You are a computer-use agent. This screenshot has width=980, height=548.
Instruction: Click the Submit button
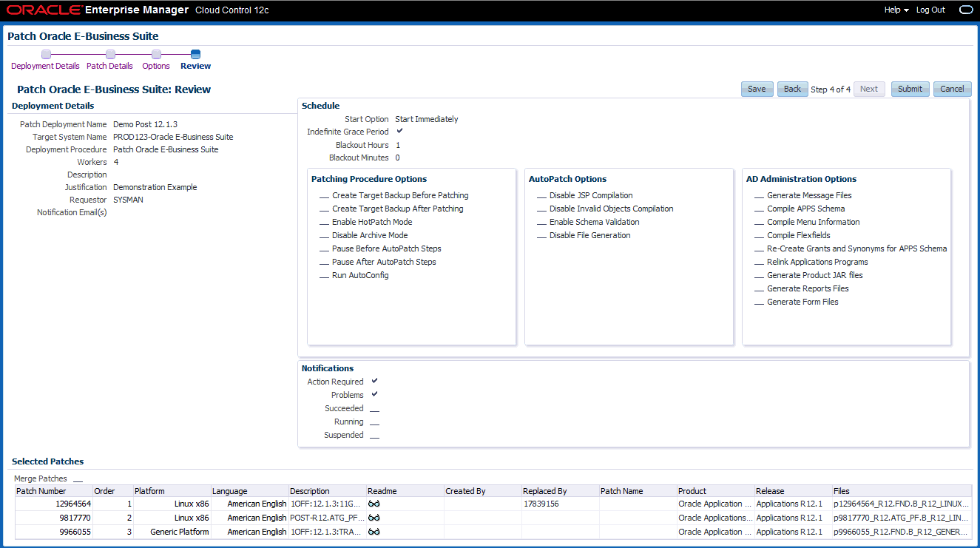(910, 89)
